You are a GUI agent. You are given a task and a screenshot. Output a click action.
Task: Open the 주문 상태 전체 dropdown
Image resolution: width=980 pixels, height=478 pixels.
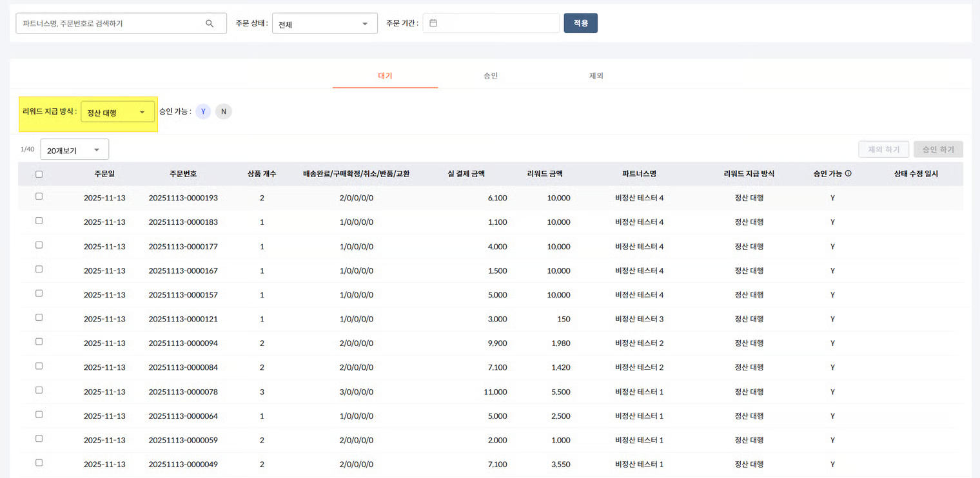tap(325, 24)
